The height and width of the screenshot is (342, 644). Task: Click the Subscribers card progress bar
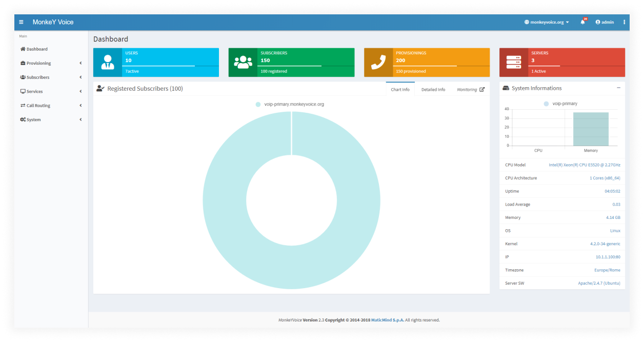coord(306,66)
